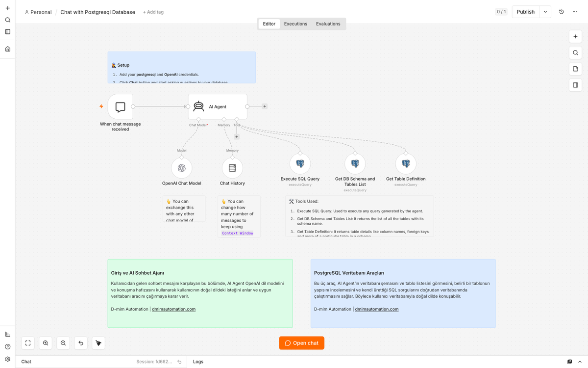The width and height of the screenshot is (588, 368).
Task: Reset the chat session icon
Action: [179, 362]
